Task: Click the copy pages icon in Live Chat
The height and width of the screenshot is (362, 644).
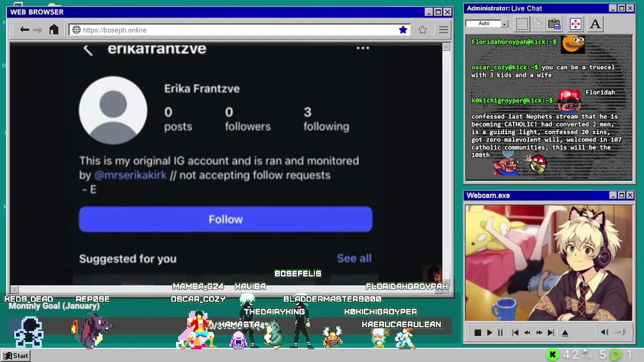Action: [538, 24]
